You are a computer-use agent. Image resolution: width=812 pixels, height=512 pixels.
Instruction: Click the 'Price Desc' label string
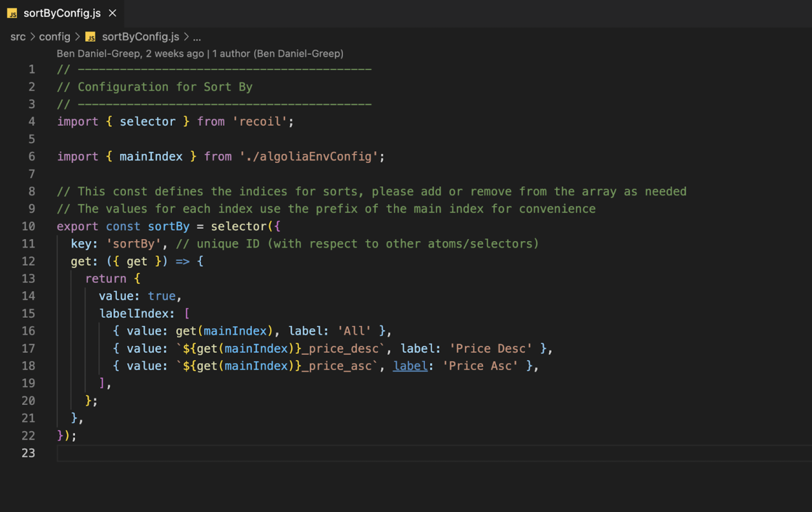[491, 348]
